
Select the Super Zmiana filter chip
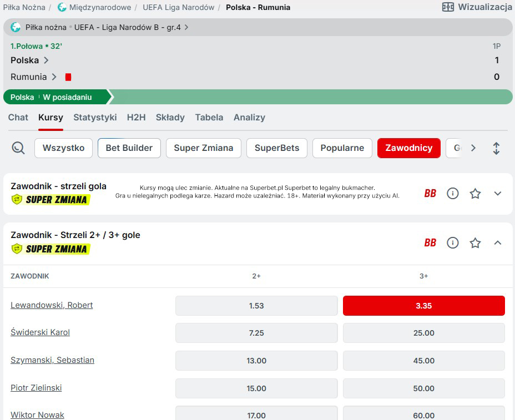pyautogui.click(x=204, y=148)
